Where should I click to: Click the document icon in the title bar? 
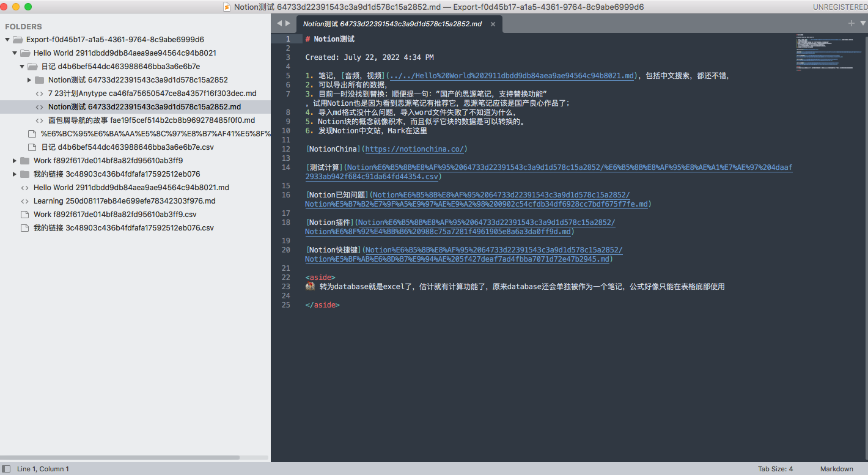[227, 7]
